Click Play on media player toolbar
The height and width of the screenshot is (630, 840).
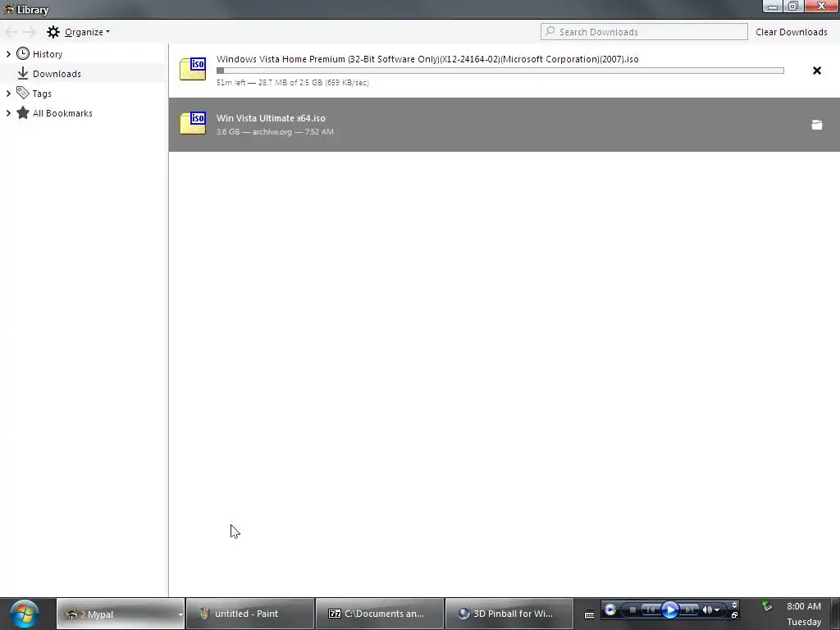[x=670, y=609]
